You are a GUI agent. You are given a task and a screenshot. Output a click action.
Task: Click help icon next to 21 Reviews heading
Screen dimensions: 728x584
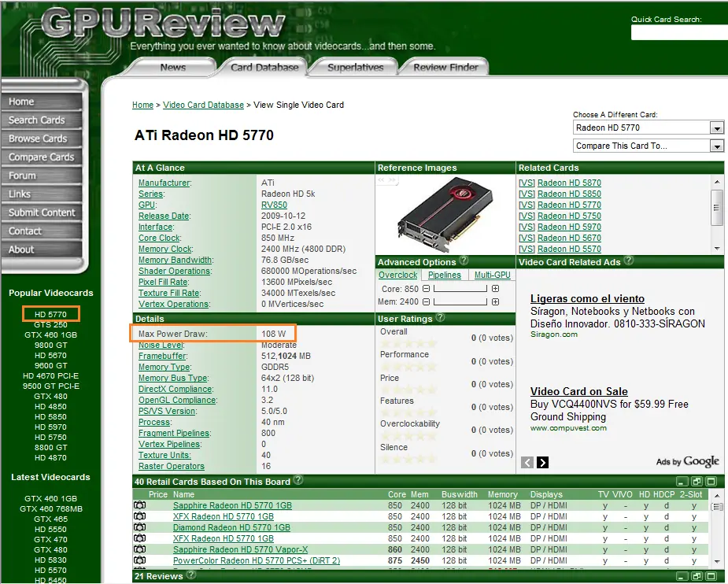point(190,575)
